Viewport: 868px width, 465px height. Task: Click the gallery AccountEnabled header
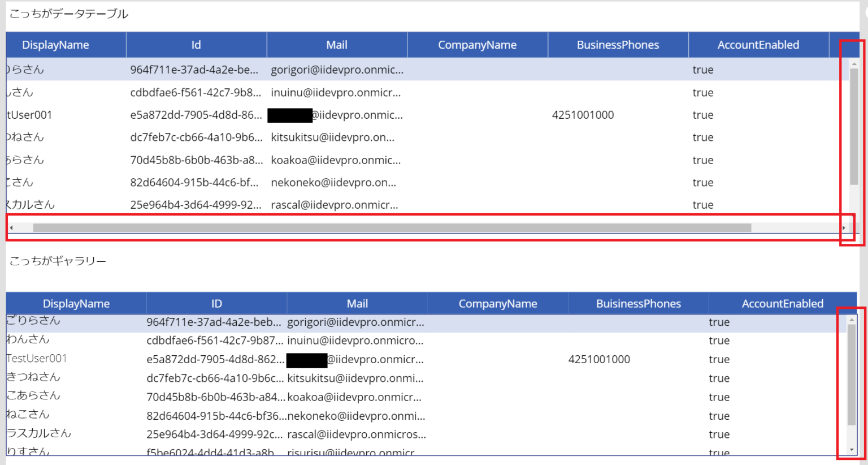point(783,304)
